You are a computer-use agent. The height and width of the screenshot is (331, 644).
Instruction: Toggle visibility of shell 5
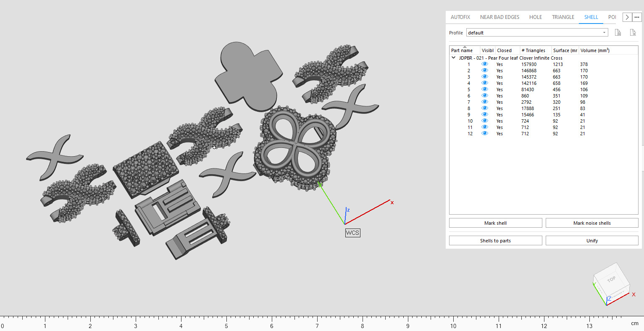pos(485,89)
